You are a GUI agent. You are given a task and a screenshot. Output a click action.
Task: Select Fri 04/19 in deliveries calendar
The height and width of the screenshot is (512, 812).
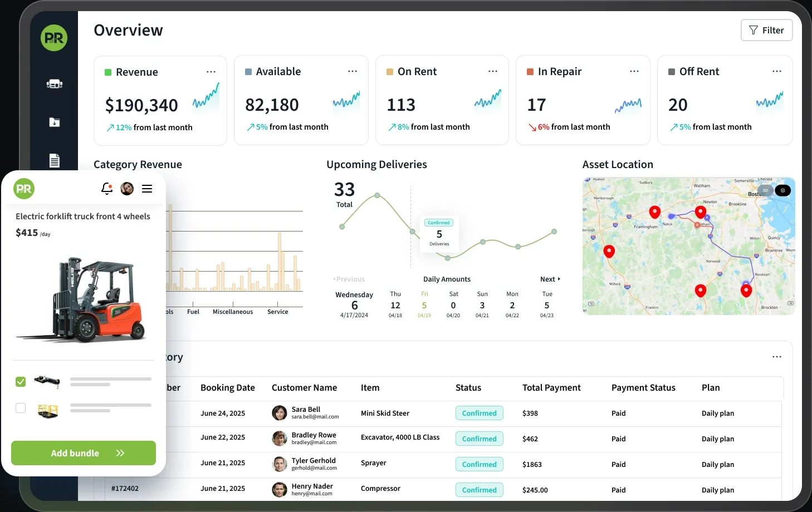pyautogui.click(x=424, y=305)
